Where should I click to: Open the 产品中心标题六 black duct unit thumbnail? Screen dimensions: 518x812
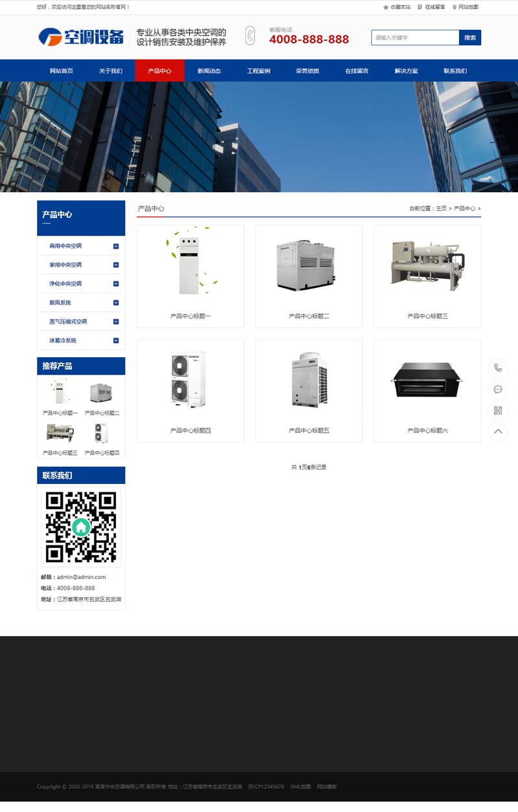point(427,380)
